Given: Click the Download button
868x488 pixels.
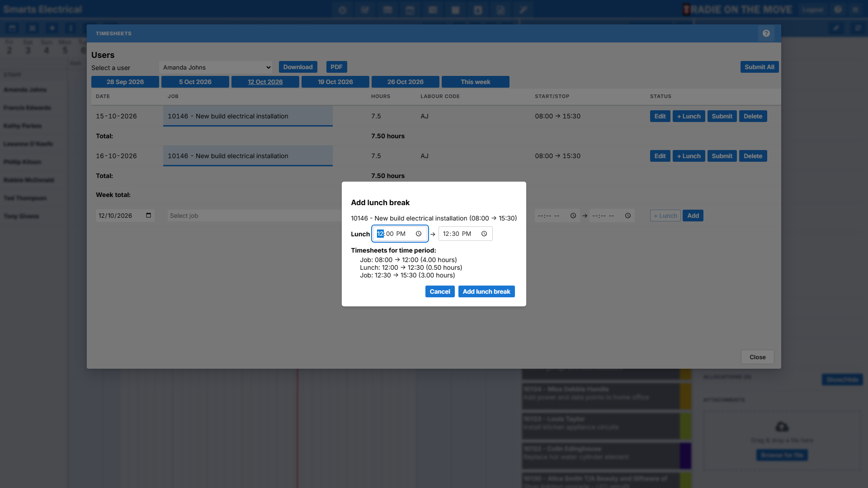Looking at the screenshot, I should click(298, 67).
